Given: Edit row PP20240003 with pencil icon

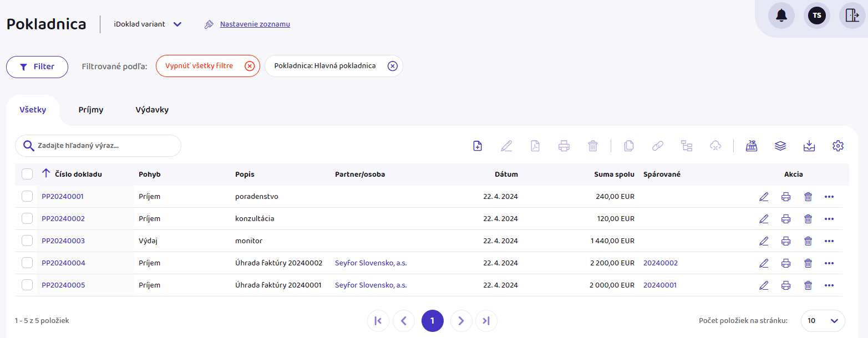Looking at the screenshot, I should [764, 241].
